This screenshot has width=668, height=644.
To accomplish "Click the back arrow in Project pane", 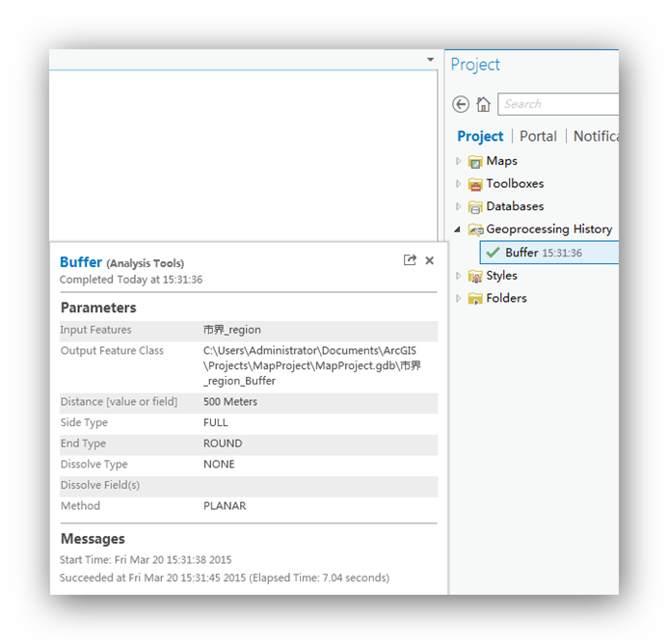I will tap(461, 104).
